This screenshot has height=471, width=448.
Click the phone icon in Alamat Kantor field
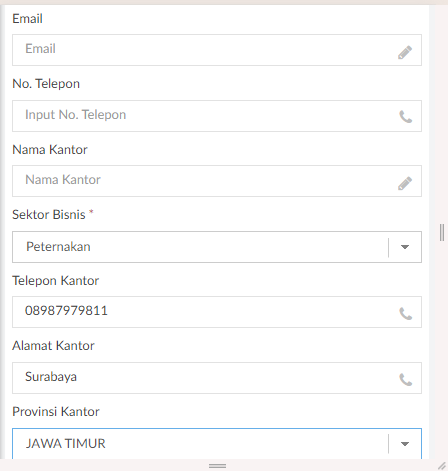(406, 380)
